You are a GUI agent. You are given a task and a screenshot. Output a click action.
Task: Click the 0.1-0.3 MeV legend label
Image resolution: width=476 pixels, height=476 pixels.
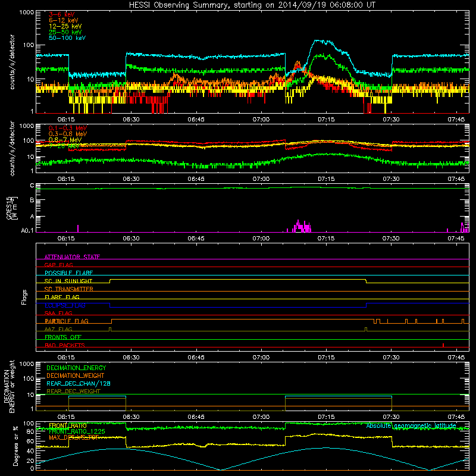coord(68,128)
